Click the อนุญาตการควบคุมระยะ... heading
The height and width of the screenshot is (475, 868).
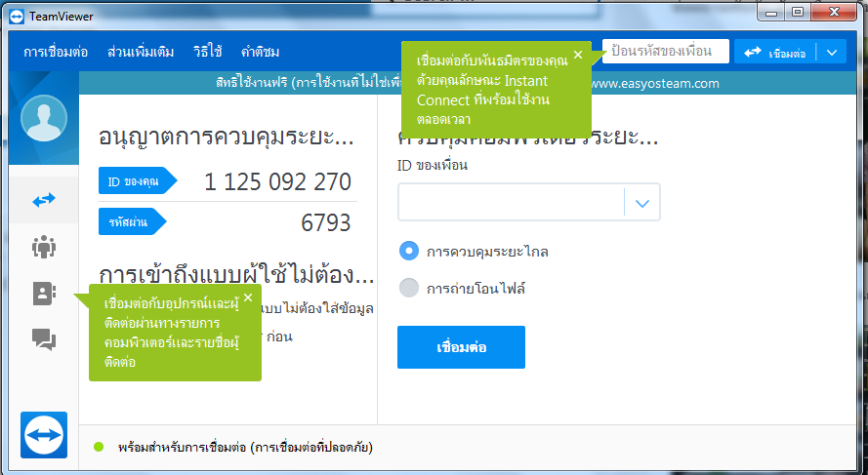[226, 137]
